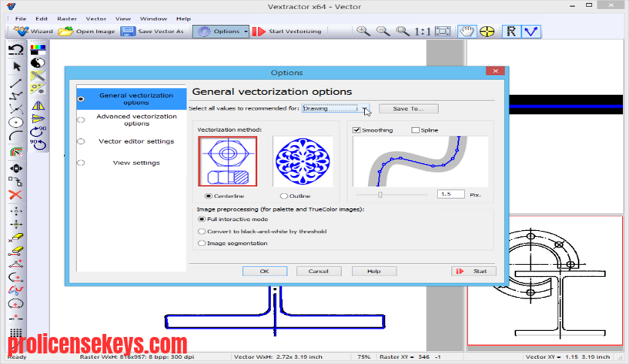Click the red X delete tool
Viewport: 629px width, 364px height.
[16, 195]
